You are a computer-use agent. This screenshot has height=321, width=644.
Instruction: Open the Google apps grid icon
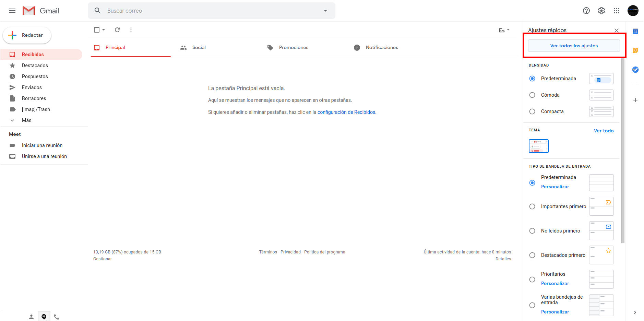[x=616, y=11]
